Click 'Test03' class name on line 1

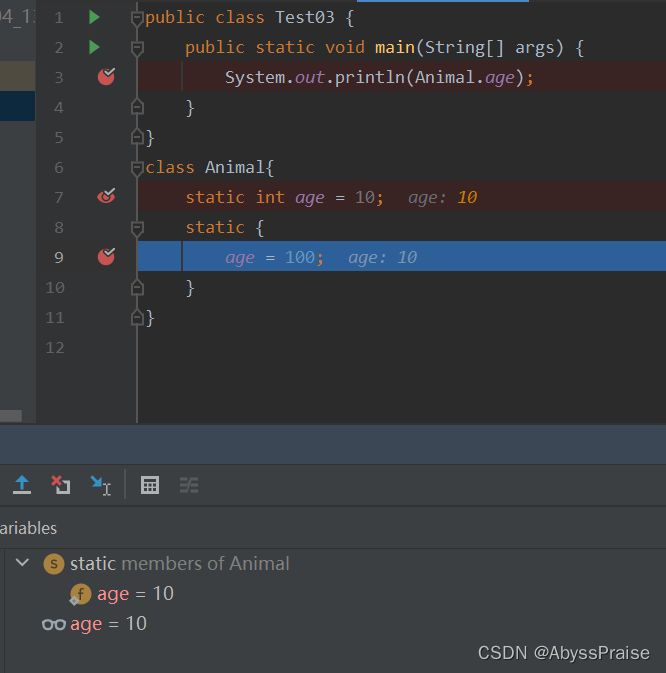305,18
